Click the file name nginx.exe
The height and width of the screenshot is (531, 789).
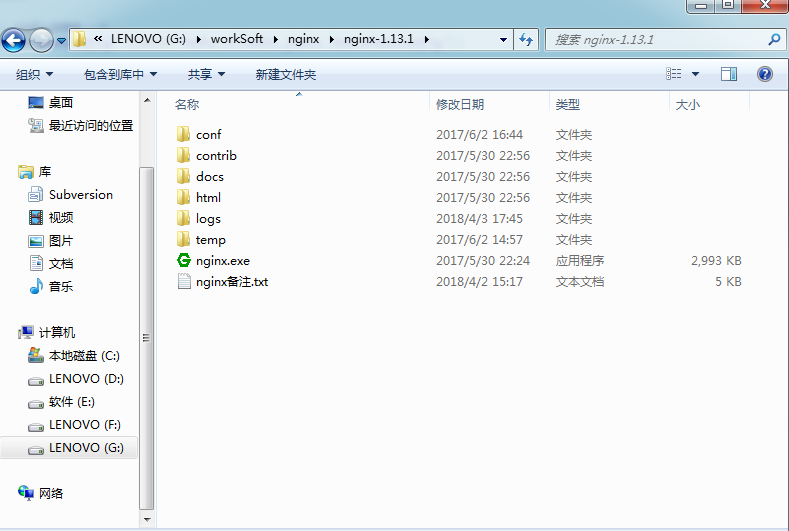tap(223, 261)
